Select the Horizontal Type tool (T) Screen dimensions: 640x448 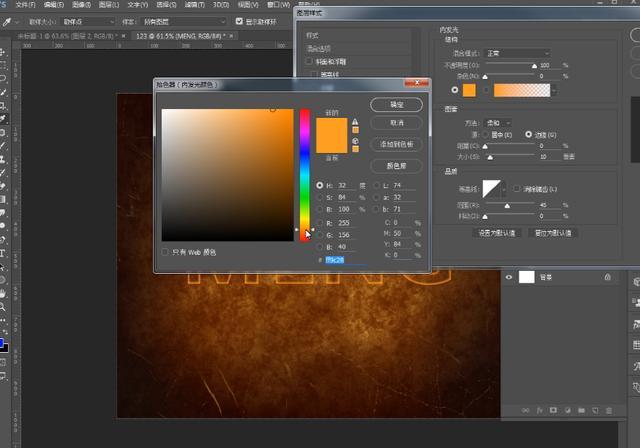pyautogui.click(x=3, y=253)
